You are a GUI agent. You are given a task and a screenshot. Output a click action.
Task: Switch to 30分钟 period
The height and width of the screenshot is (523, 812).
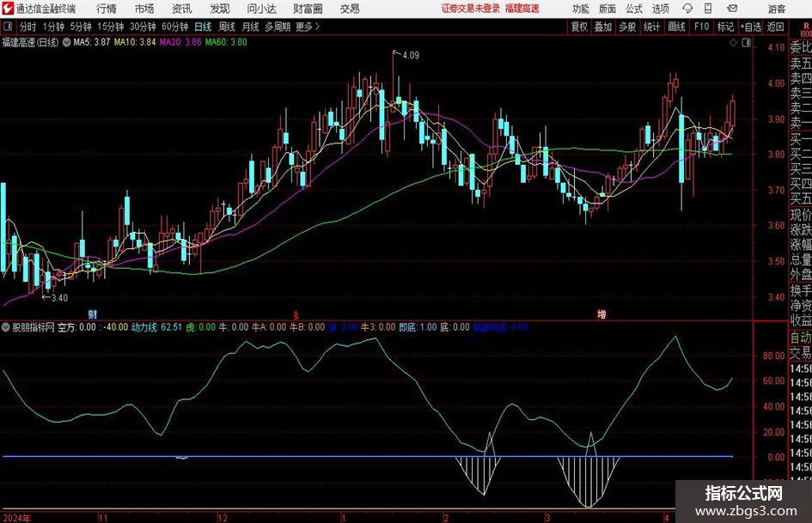(143, 27)
